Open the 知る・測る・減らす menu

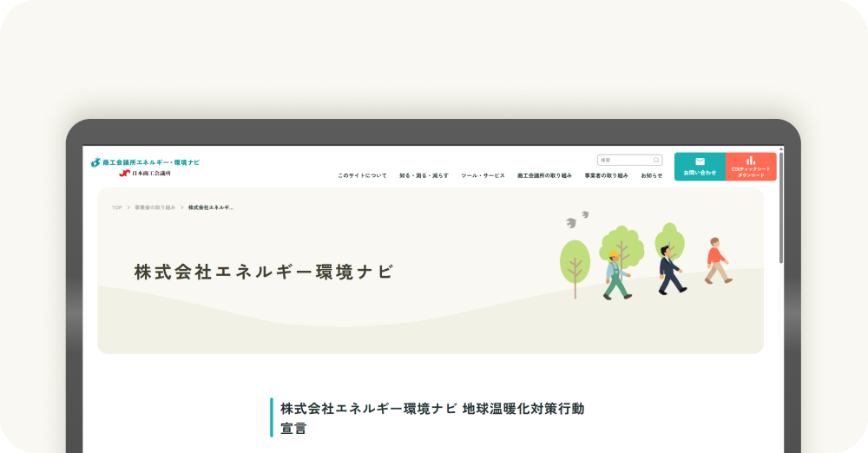pyautogui.click(x=424, y=175)
